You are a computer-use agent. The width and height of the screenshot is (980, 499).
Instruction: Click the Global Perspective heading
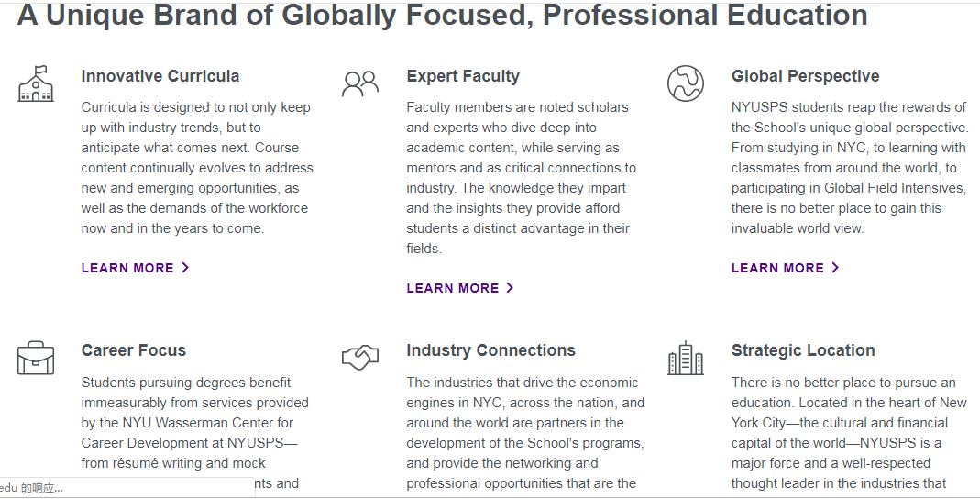[x=805, y=76]
